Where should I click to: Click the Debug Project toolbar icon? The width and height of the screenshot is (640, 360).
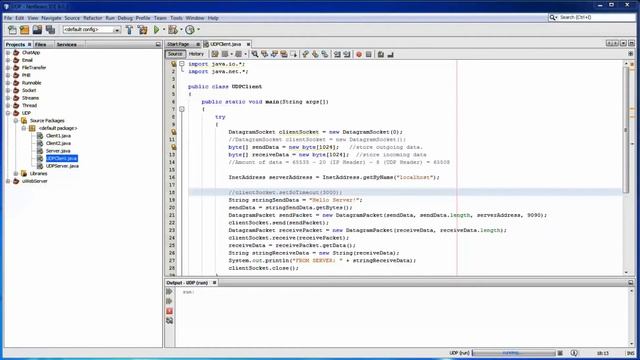[173, 29]
